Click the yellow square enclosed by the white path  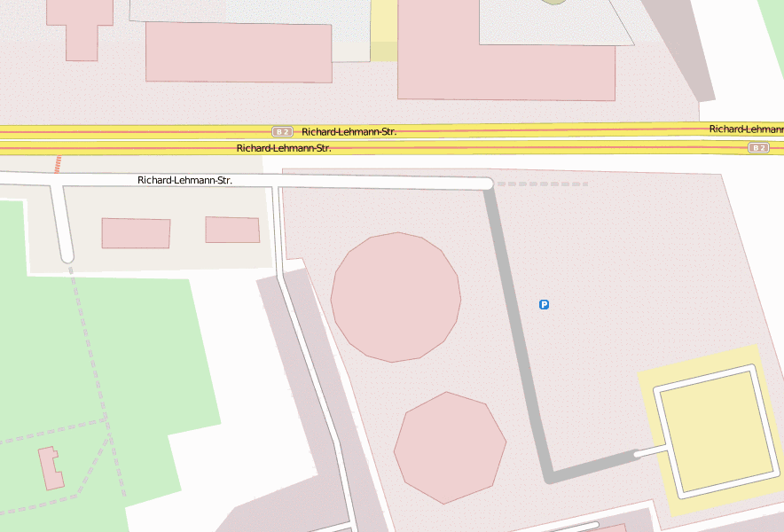tap(717, 432)
